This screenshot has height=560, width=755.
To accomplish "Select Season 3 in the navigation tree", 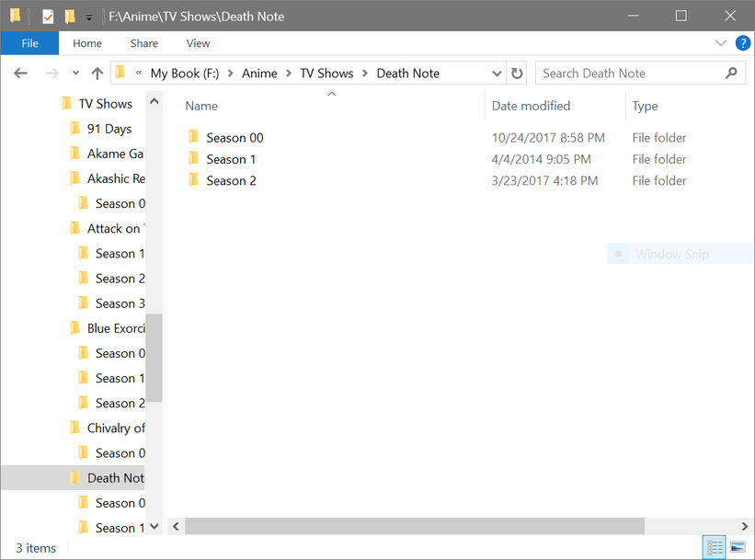I will pos(120,303).
